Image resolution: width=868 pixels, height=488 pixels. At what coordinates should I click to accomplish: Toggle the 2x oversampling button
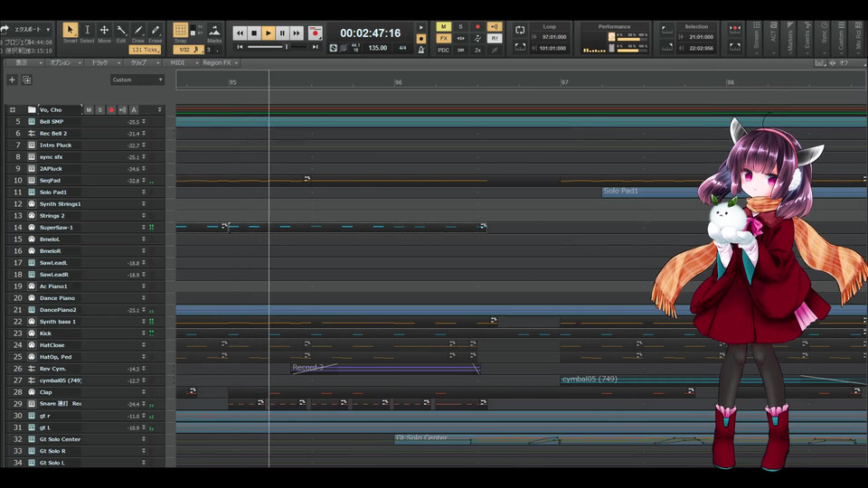pyautogui.click(x=477, y=50)
